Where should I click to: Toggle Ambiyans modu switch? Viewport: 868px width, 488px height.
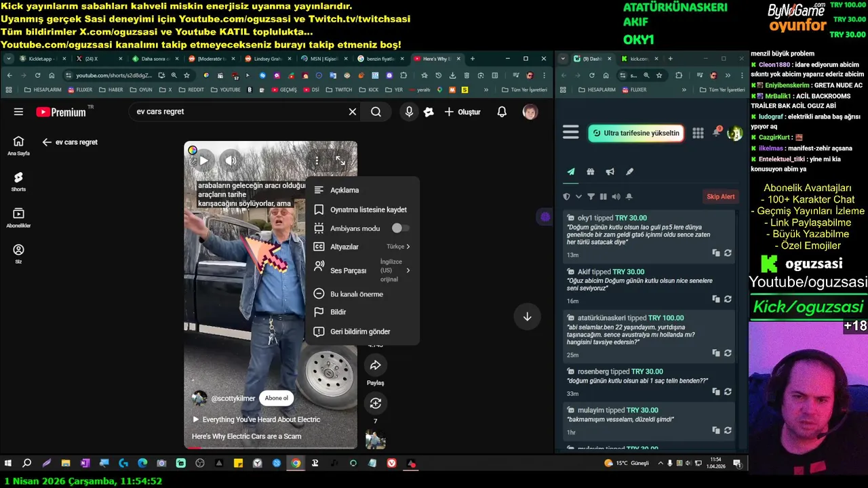click(400, 228)
